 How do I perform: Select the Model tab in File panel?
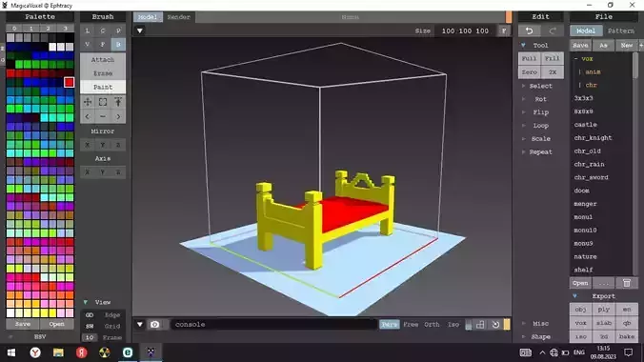586,30
